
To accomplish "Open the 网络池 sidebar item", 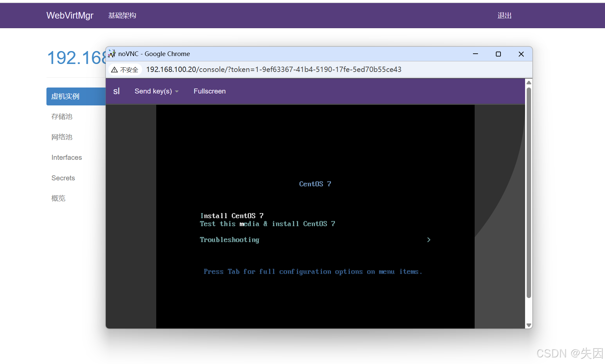I will pos(62,137).
